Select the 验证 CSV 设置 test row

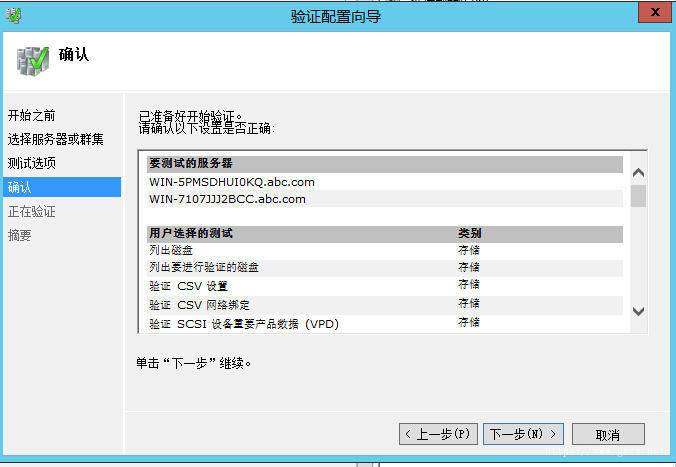point(385,286)
